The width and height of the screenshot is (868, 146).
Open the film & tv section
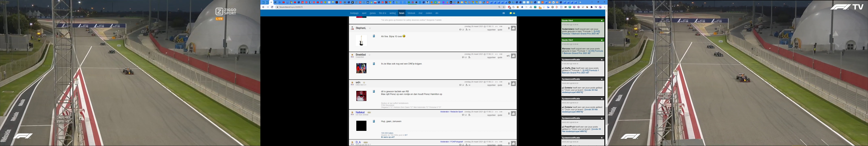(x=383, y=13)
